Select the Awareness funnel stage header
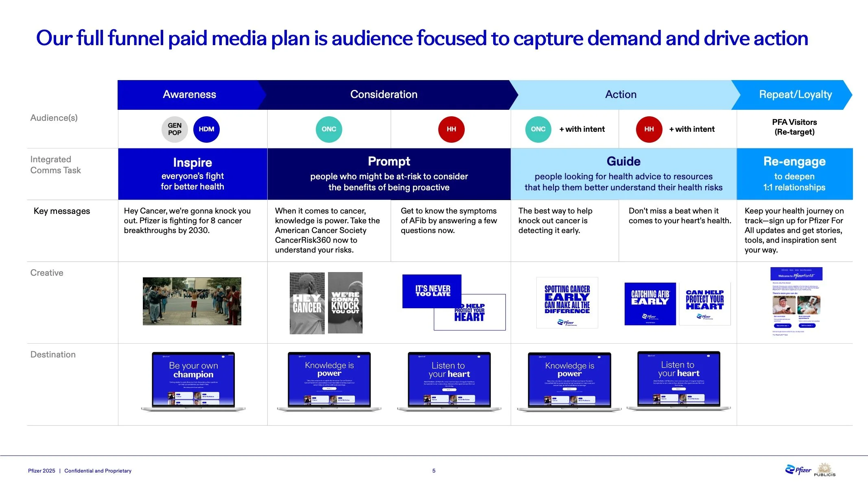Viewport: 868px width, 488px height. 190,95
